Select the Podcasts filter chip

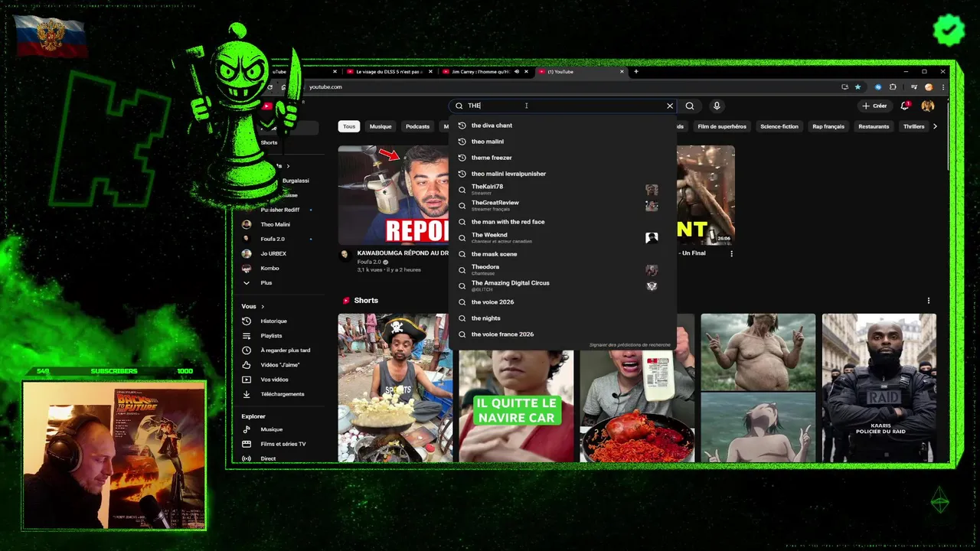(x=418, y=126)
